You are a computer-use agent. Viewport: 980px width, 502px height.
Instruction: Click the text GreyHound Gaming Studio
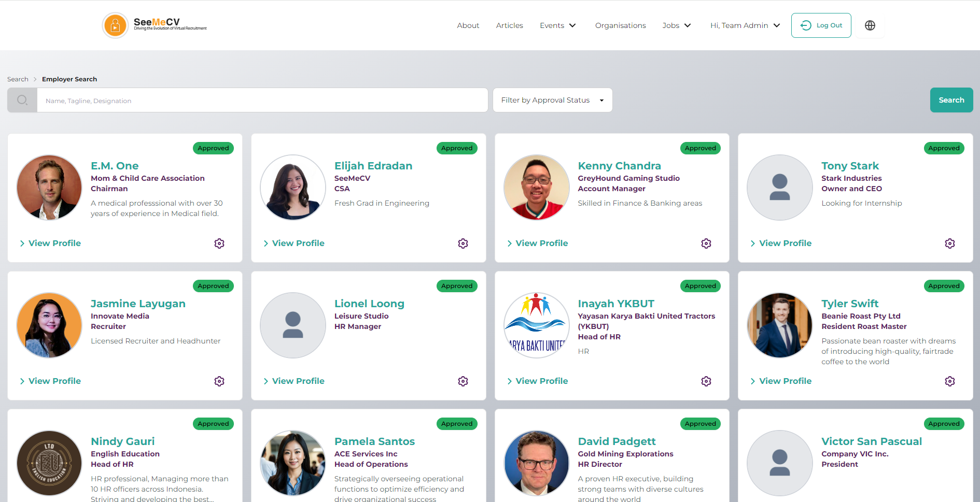coord(629,178)
